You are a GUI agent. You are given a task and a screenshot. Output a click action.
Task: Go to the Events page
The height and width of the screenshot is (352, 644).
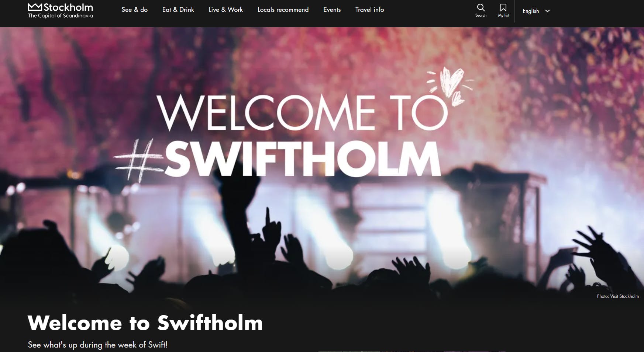coord(332,10)
